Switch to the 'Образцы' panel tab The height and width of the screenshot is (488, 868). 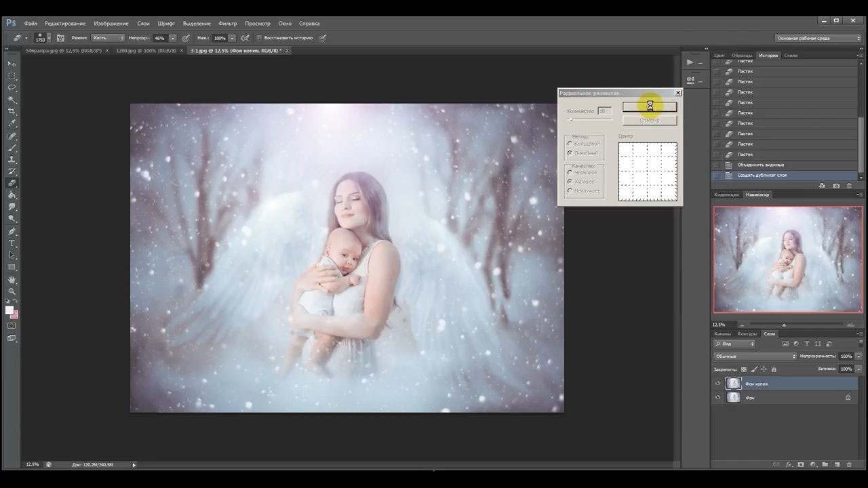coord(742,56)
